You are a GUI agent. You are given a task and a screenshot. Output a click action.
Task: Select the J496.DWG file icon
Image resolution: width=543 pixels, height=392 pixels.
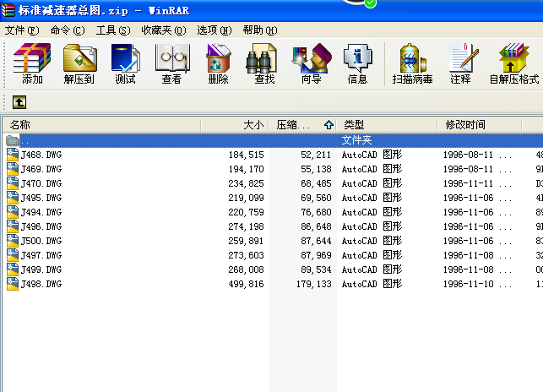13,226
